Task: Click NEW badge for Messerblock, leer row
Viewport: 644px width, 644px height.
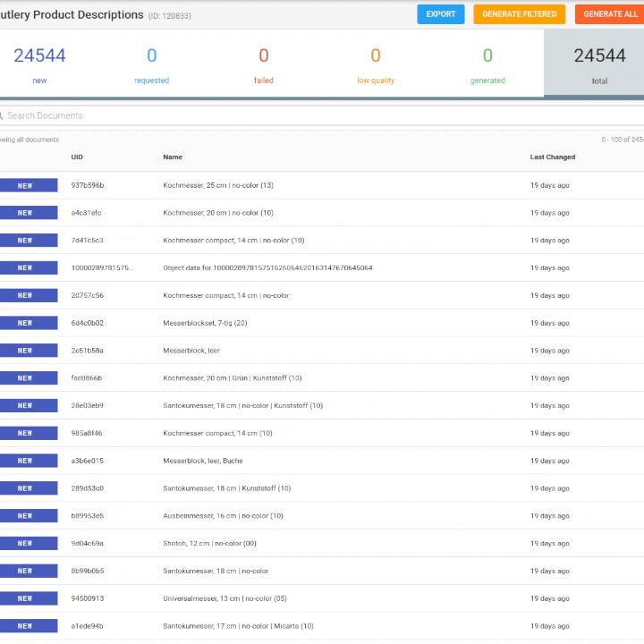Action: point(29,351)
